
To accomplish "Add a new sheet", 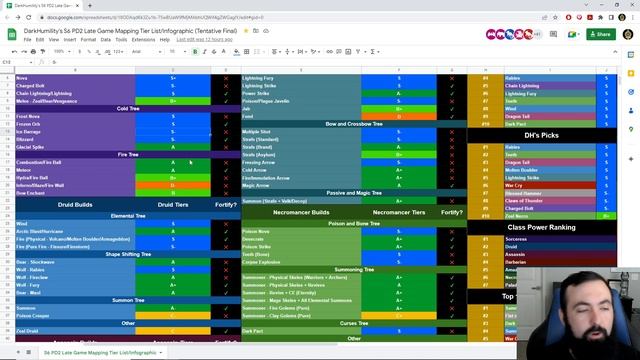I will pyautogui.click(x=18, y=352).
